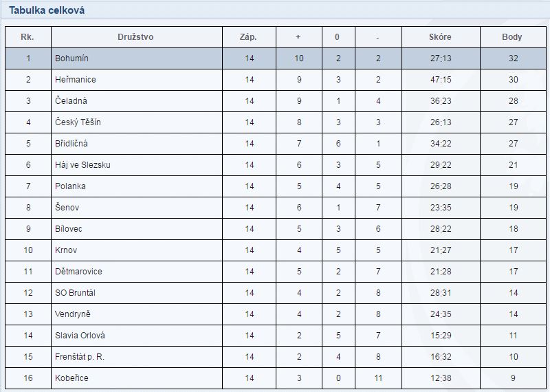550x392 pixels.
Task: Open the Šenov team entry
Action: pyautogui.click(x=67, y=208)
